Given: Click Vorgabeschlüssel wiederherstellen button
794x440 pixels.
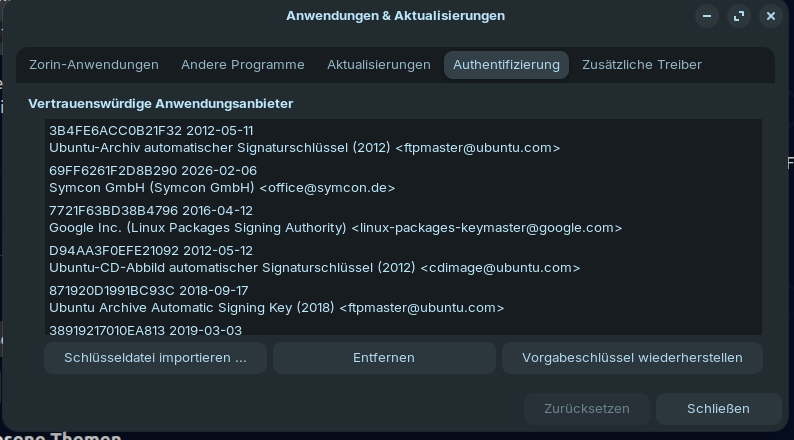Looking at the screenshot, I should coord(632,357).
